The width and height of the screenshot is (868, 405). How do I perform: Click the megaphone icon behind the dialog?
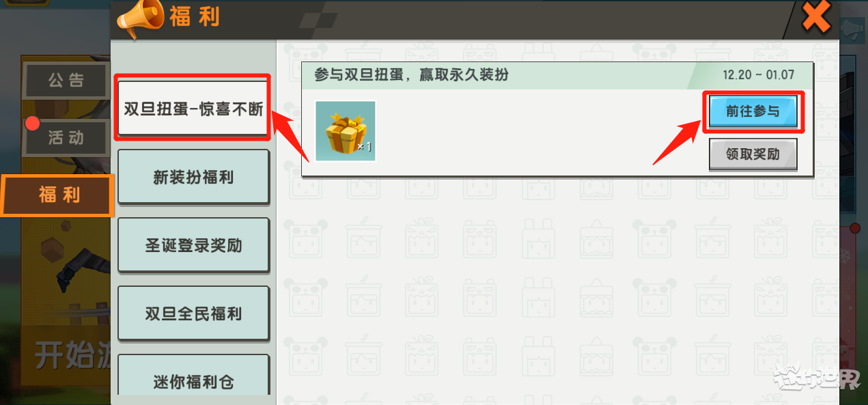click(851, 29)
